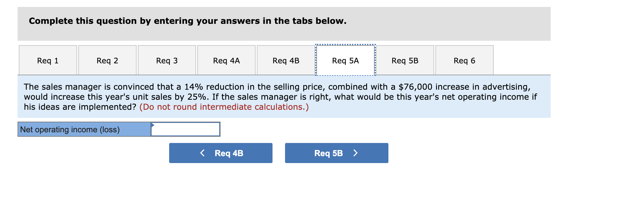Click the question description panel
The image size is (644, 222).
click(282, 97)
